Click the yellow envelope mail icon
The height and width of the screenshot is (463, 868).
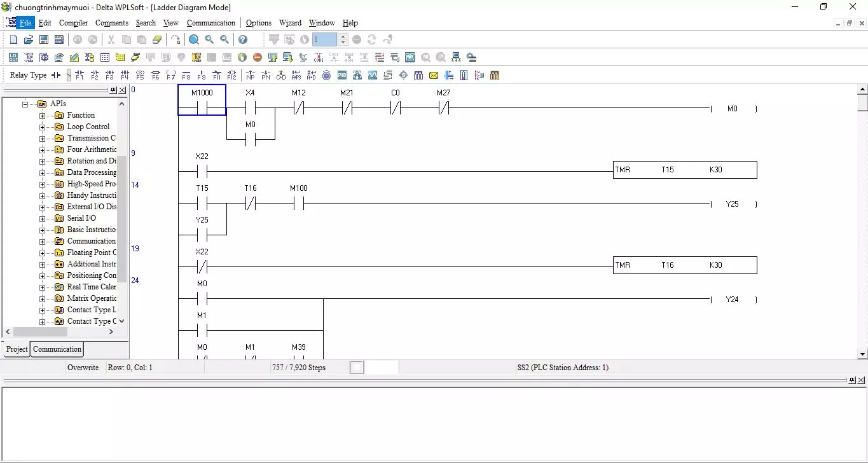coord(434,75)
